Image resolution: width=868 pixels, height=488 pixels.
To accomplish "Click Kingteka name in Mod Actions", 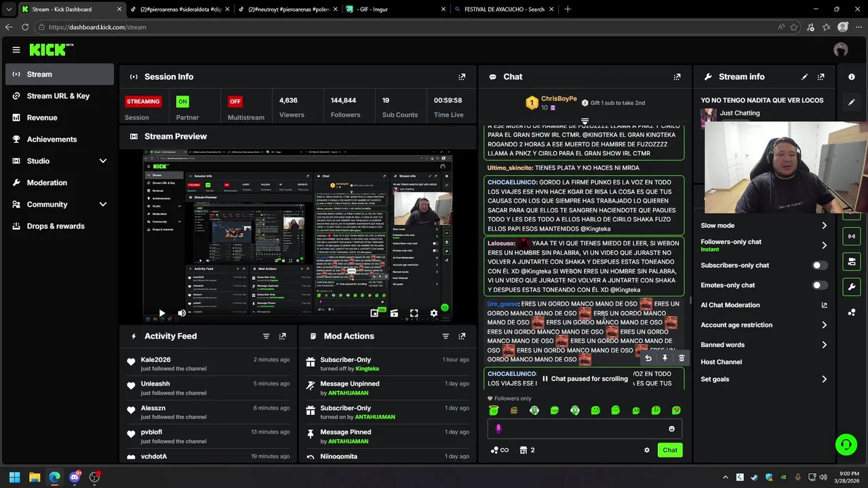I will (367, 369).
